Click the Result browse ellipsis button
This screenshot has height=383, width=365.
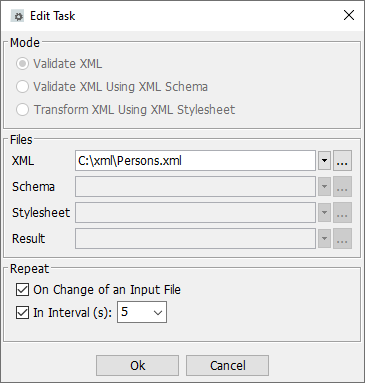pos(342,239)
